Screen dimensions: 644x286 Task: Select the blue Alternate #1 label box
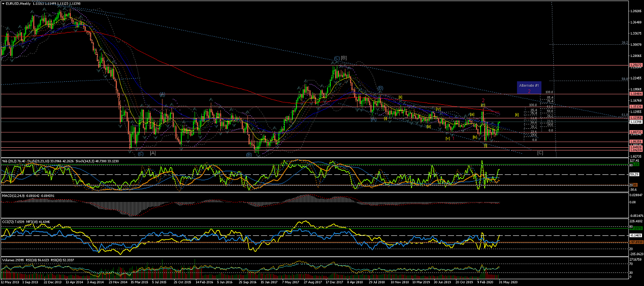[529, 88]
